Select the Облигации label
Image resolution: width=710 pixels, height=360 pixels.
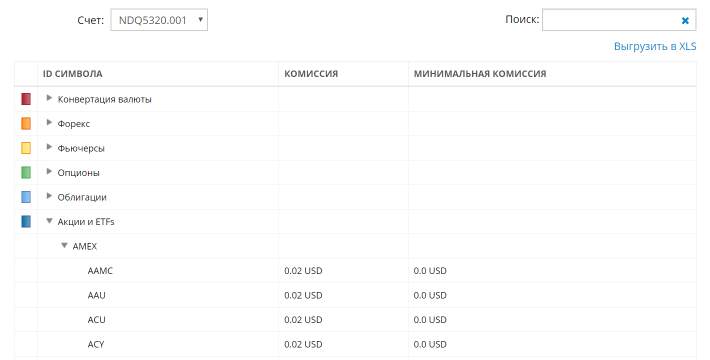pos(82,197)
